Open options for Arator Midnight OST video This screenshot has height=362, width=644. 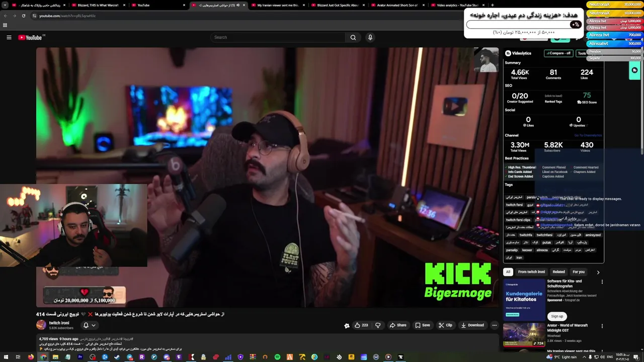pos(602,326)
